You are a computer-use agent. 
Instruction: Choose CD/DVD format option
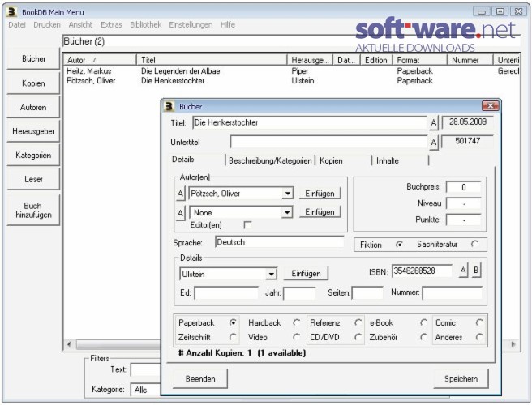click(x=358, y=337)
